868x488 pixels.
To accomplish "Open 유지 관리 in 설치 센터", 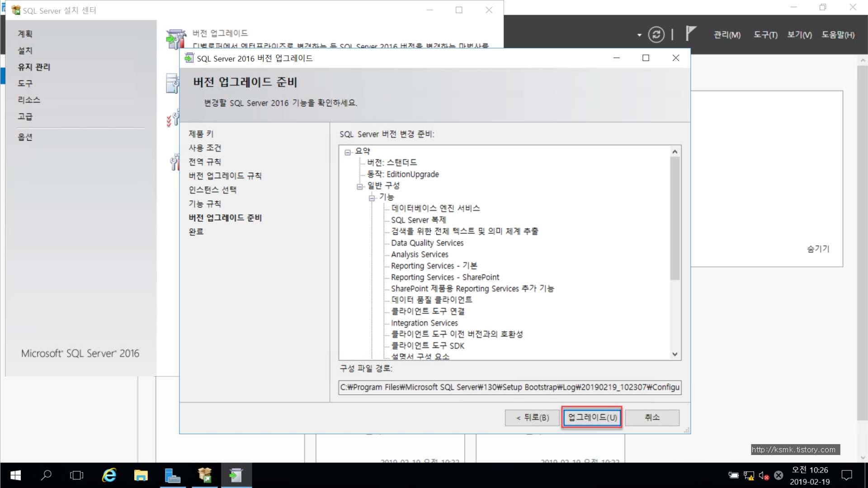I will point(34,67).
